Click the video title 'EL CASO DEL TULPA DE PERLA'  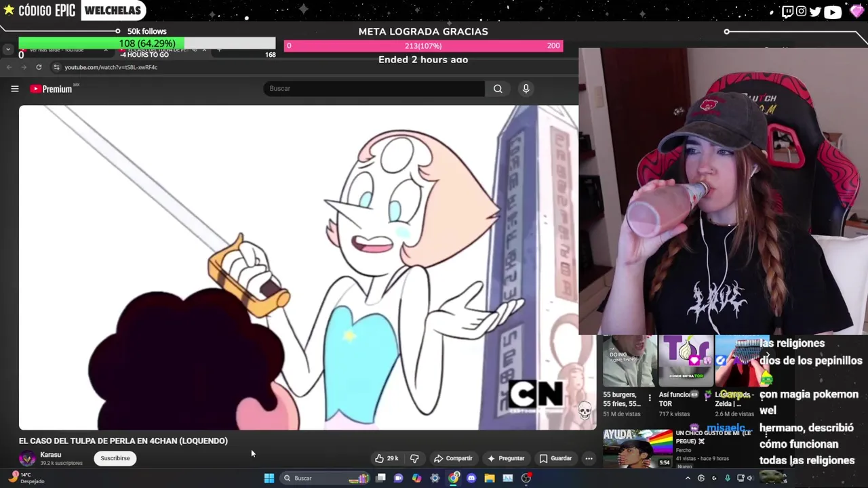tap(123, 441)
